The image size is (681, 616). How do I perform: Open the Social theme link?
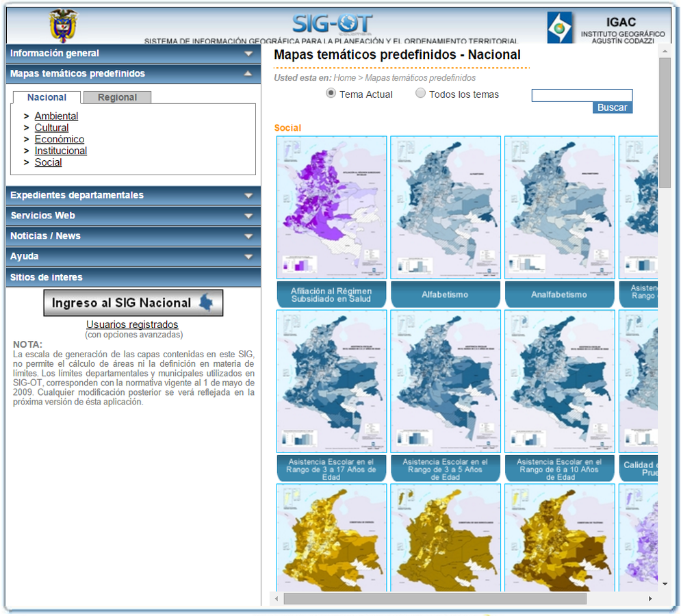[48, 162]
